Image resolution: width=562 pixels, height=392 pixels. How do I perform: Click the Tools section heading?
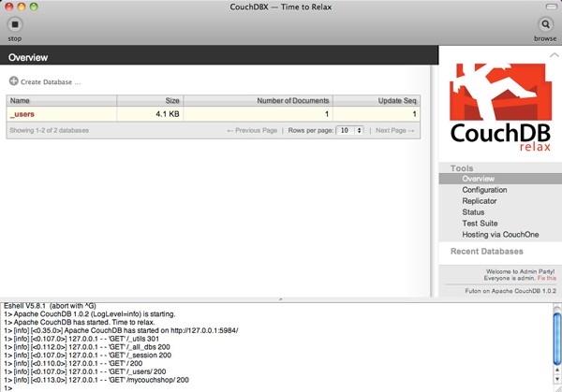coord(462,168)
